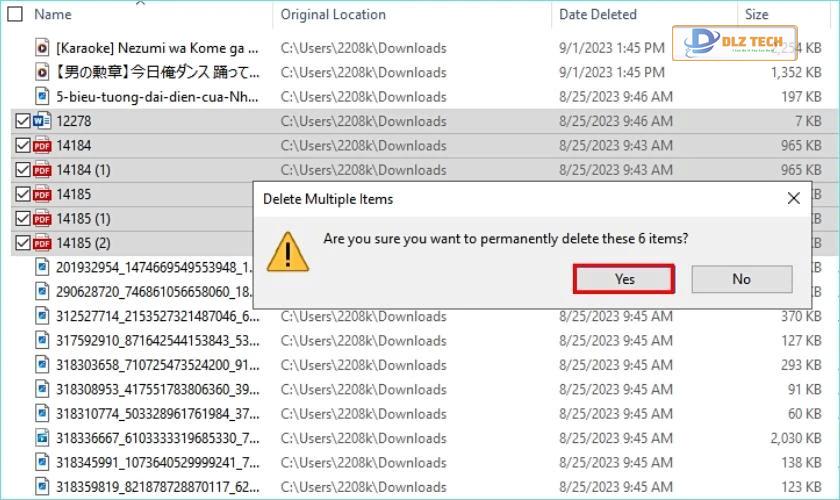Click the image icon of 318308953 file
The width and height of the screenshot is (840, 500).
pyautogui.click(x=42, y=389)
